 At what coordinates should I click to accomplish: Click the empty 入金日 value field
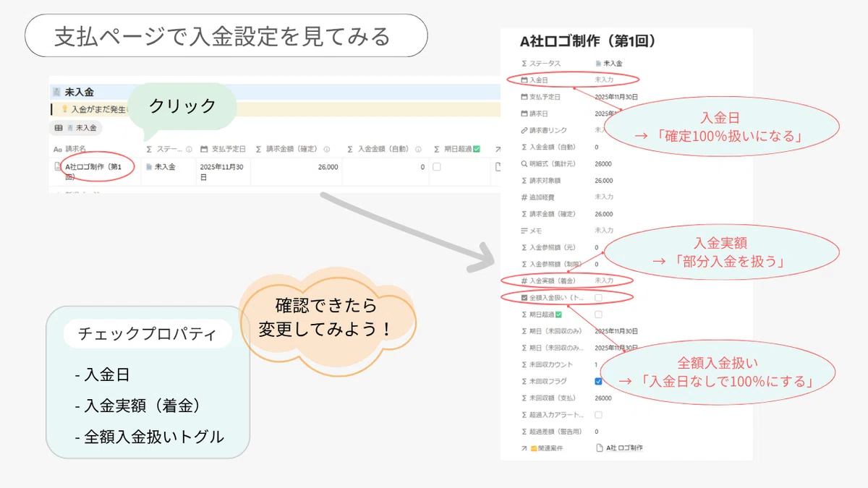point(605,80)
